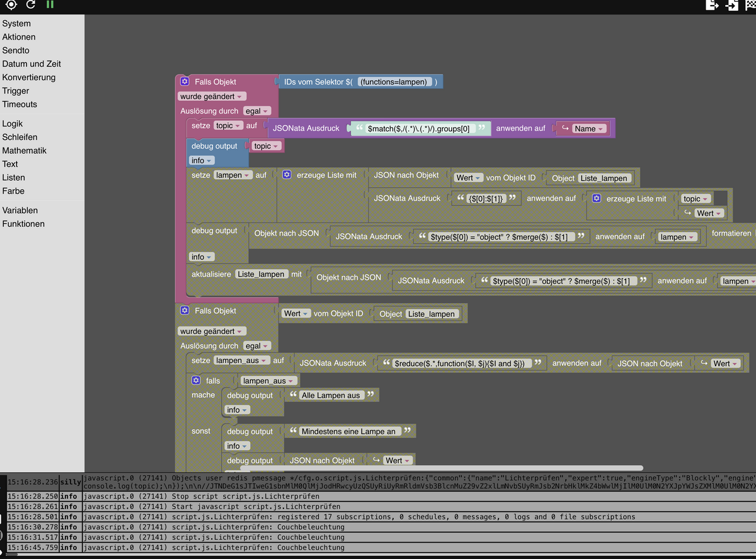Pause the script with the green pause icon

pyautogui.click(x=50, y=5)
